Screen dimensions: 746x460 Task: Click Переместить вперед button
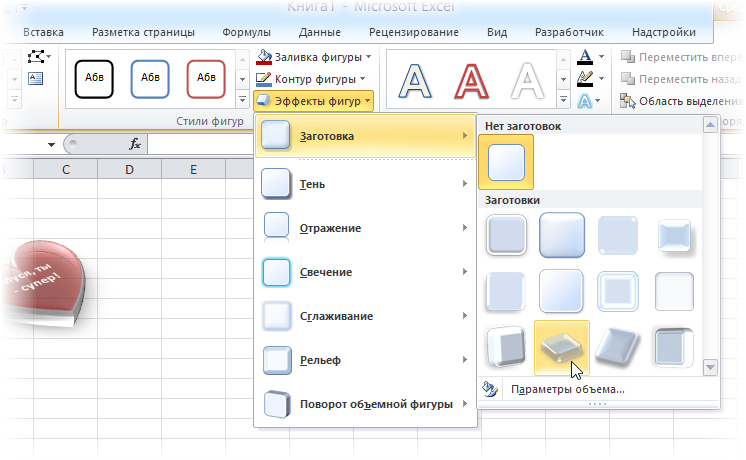[681, 57]
